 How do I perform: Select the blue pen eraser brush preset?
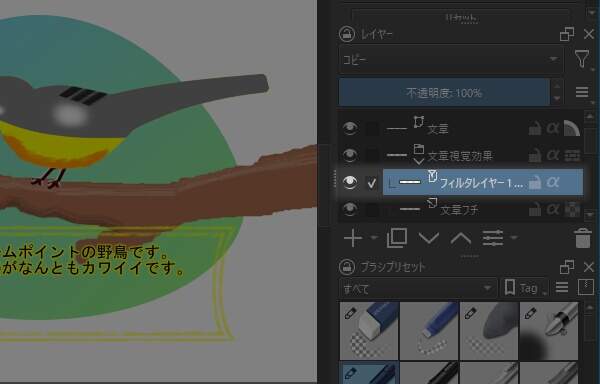tap(429, 331)
